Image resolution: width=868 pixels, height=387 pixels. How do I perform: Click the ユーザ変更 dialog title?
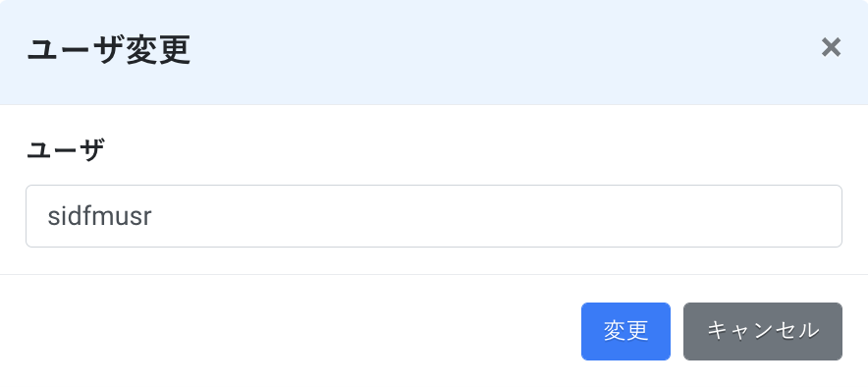[108, 51]
